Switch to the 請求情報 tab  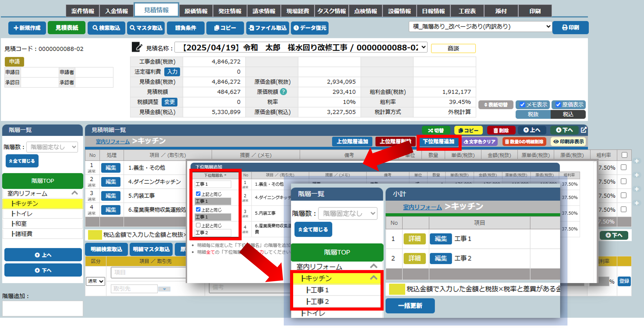[264, 11]
